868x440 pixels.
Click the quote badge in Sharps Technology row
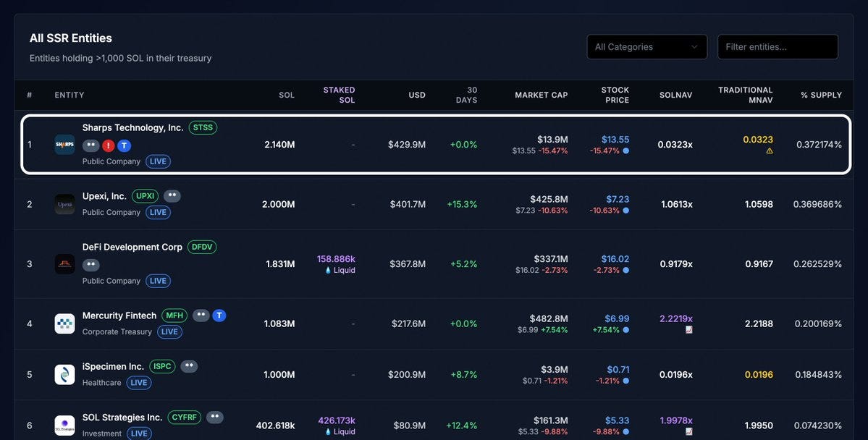pos(91,145)
